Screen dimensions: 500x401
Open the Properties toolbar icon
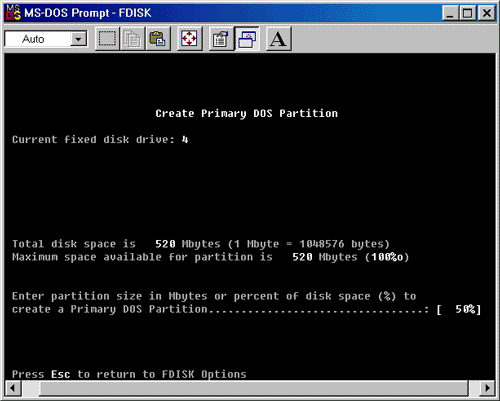tap(221, 39)
